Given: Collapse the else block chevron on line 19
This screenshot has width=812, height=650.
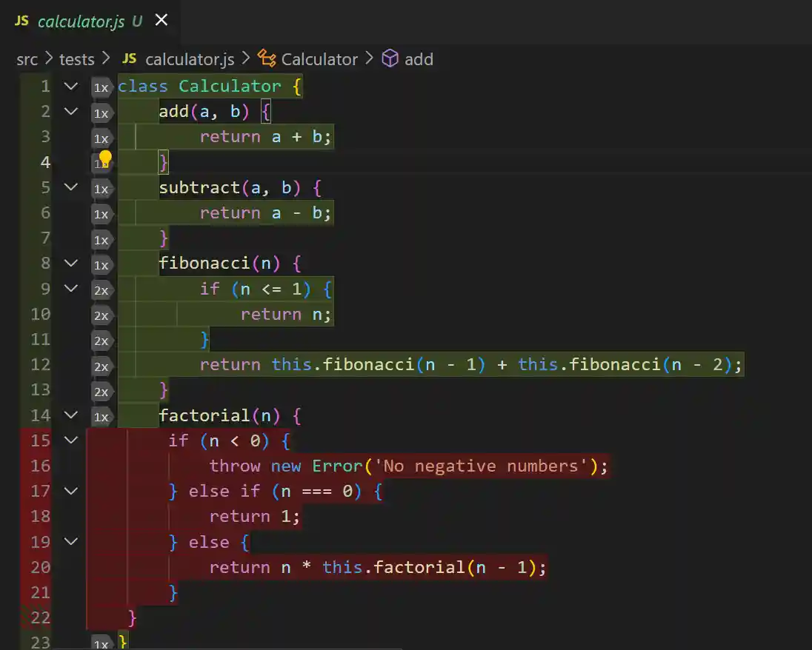Looking at the screenshot, I should pos(70,542).
